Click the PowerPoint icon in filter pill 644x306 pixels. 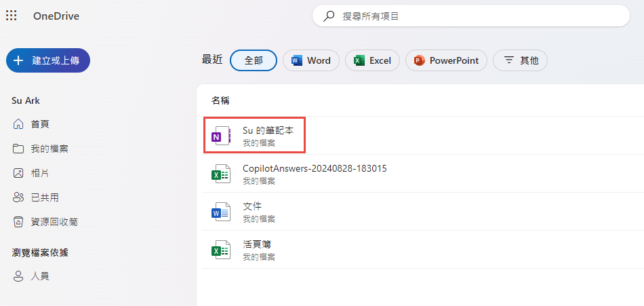tap(420, 60)
